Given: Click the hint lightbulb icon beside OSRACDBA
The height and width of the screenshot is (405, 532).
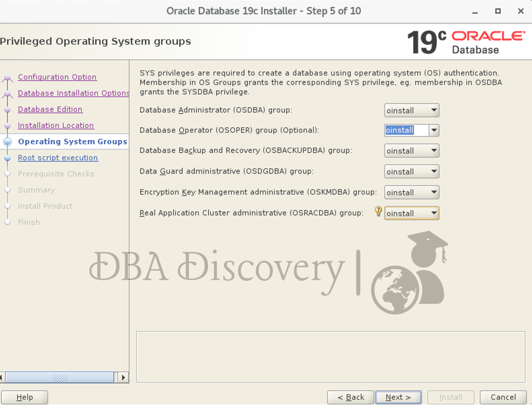Looking at the screenshot, I should (x=378, y=212).
